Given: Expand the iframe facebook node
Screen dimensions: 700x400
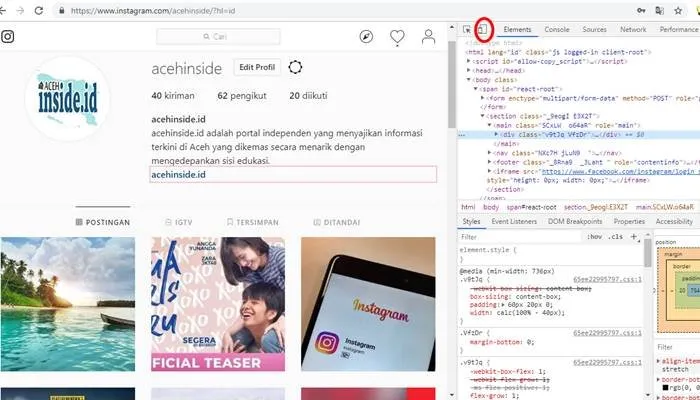Looking at the screenshot, I should click(x=490, y=171).
